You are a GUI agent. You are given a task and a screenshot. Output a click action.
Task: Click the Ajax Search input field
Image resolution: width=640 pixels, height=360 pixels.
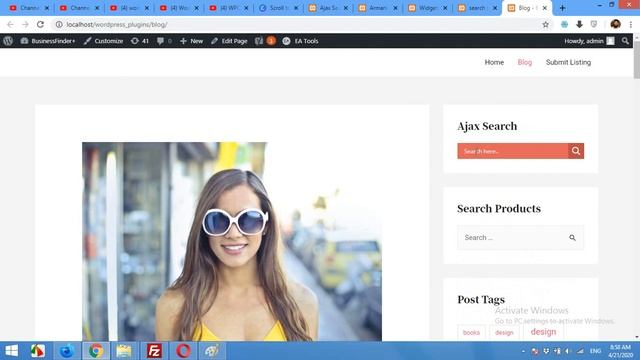(x=513, y=151)
